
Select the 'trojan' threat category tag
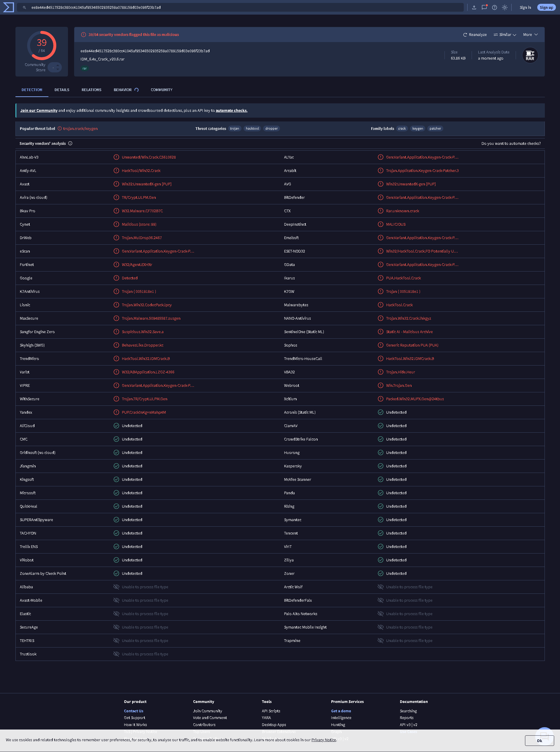[235, 128]
